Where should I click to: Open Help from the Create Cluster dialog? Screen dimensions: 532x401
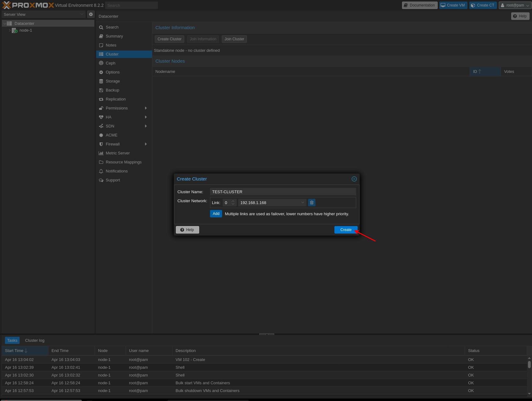point(187,230)
